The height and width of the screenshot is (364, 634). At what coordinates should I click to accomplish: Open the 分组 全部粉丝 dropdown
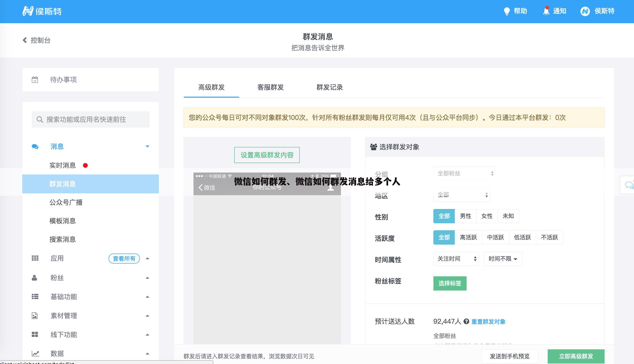(464, 173)
